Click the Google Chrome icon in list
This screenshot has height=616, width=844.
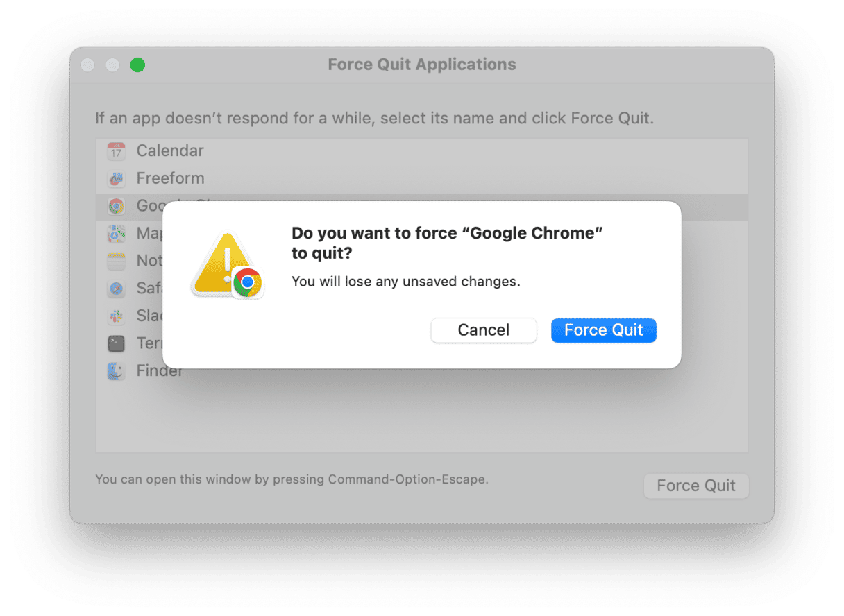click(x=116, y=206)
